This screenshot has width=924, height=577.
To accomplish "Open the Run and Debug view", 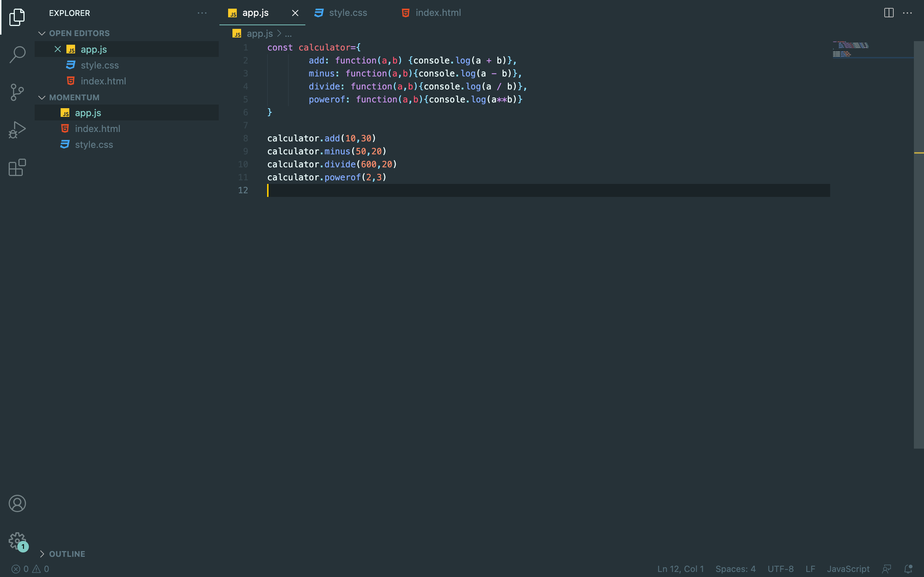I will click(x=17, y=130).
